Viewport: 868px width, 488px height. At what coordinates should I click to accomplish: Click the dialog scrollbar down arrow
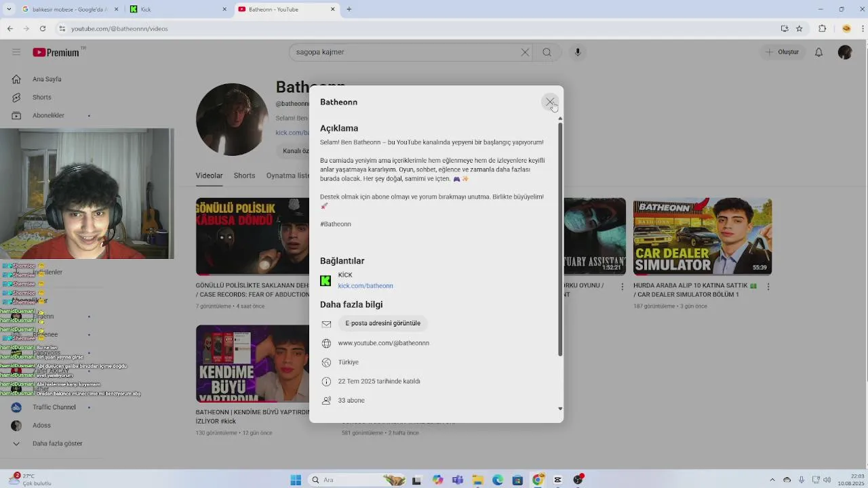tap(560, 409)
